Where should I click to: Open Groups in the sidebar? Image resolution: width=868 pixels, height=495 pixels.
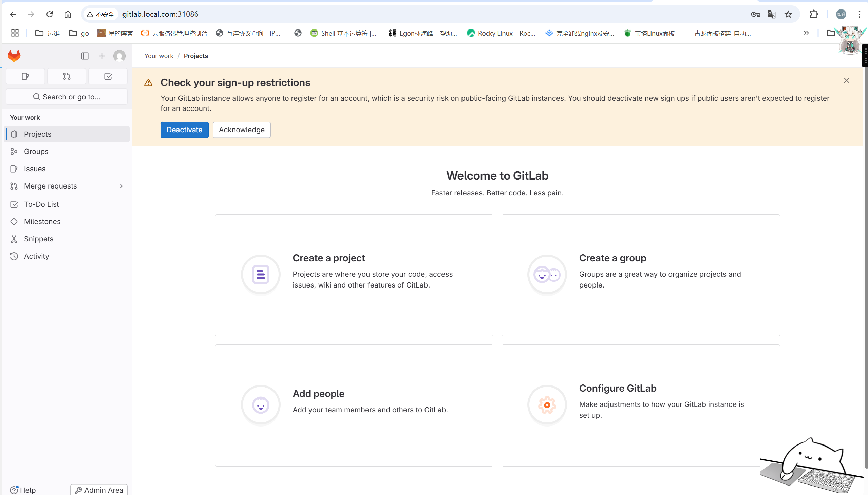(x=67, y=152)
